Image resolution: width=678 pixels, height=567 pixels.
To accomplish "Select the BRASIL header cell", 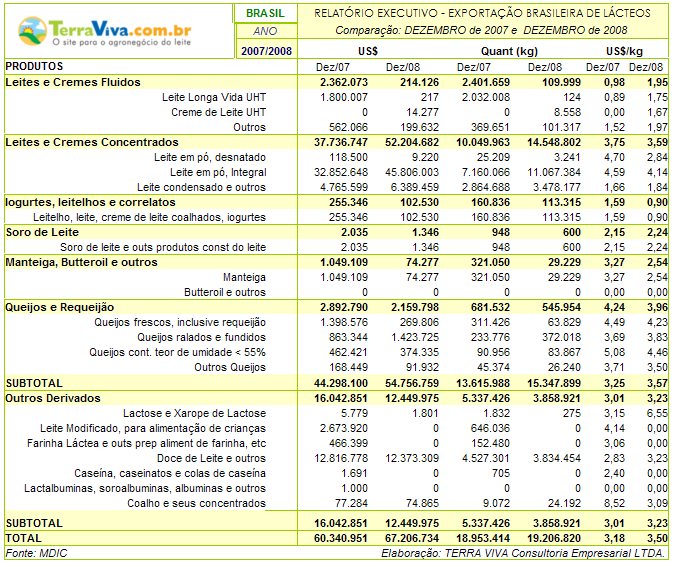I will coord(265,13).
